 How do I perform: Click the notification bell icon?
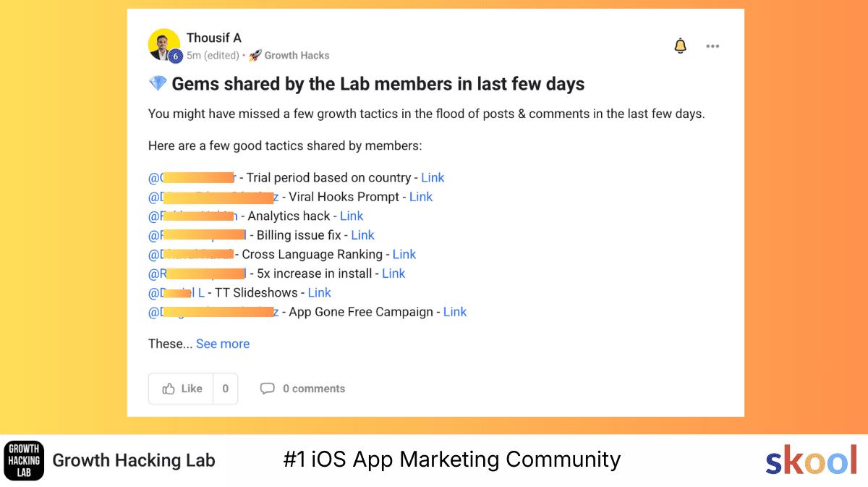click(680, 46)
